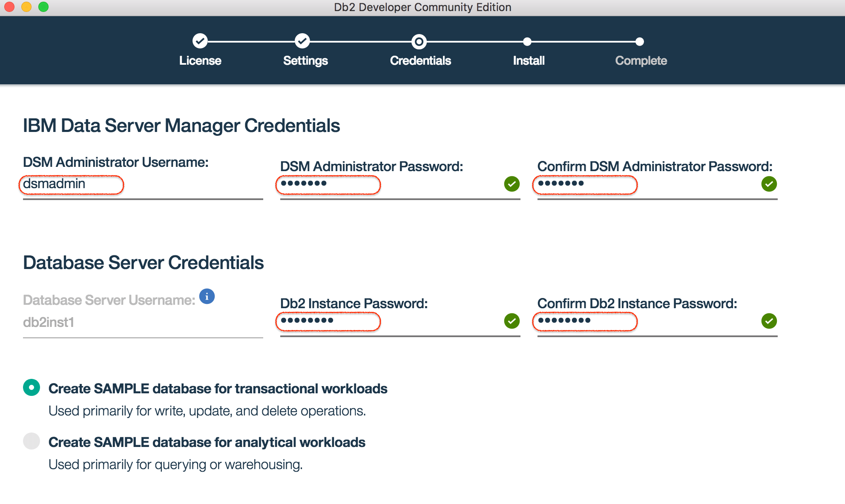Select SAMPLE database for transactional workloads radio
Image resolution: width=845 pixels, height=504 pixels.
click(x=32, y=387)
